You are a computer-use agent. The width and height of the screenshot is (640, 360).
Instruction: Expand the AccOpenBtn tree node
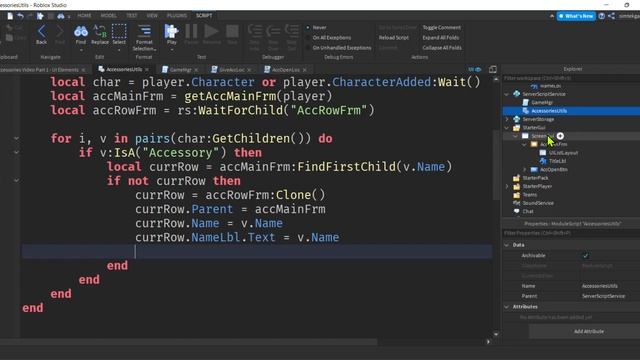524,169
